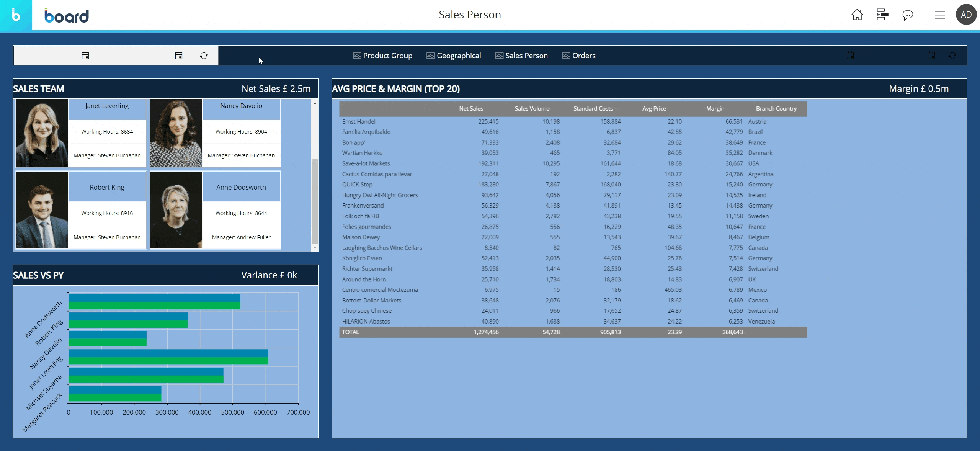Screen dimensions: 980x451
Task: Select the Familia Arquibaldo row
Action: tap(573, 132)
